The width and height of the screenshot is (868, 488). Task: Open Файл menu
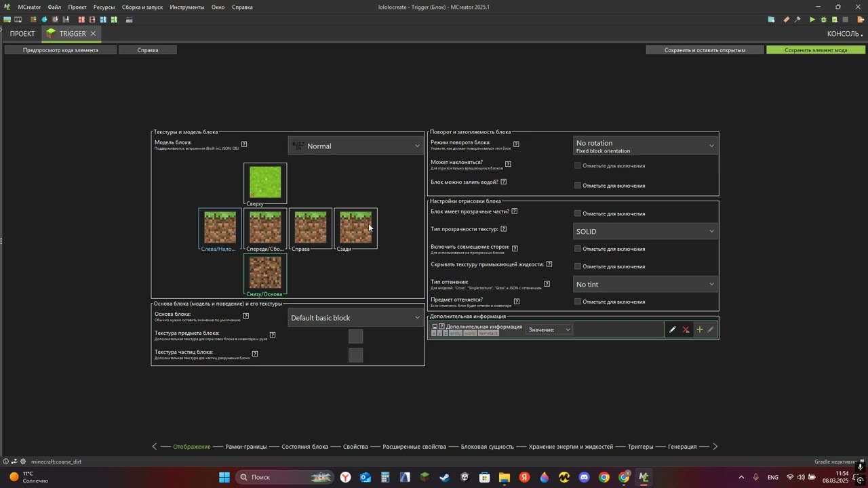[54, 7]
